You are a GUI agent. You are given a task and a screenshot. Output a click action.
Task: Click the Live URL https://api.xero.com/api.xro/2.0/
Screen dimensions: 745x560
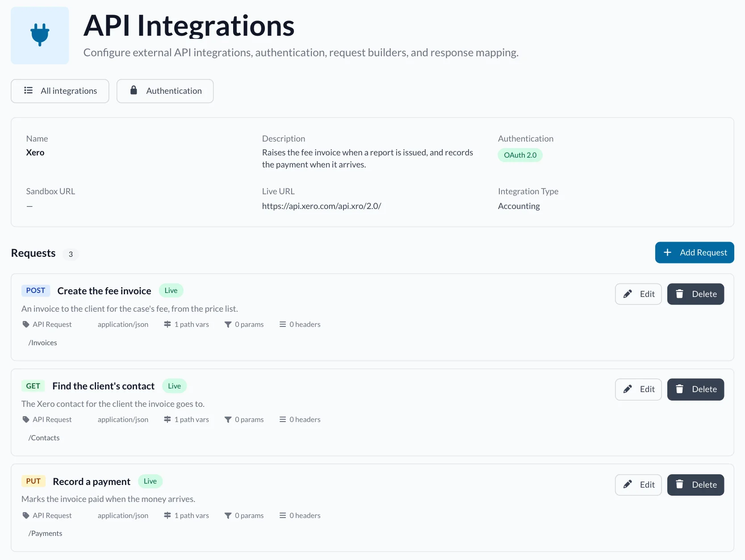pos(322,206)
